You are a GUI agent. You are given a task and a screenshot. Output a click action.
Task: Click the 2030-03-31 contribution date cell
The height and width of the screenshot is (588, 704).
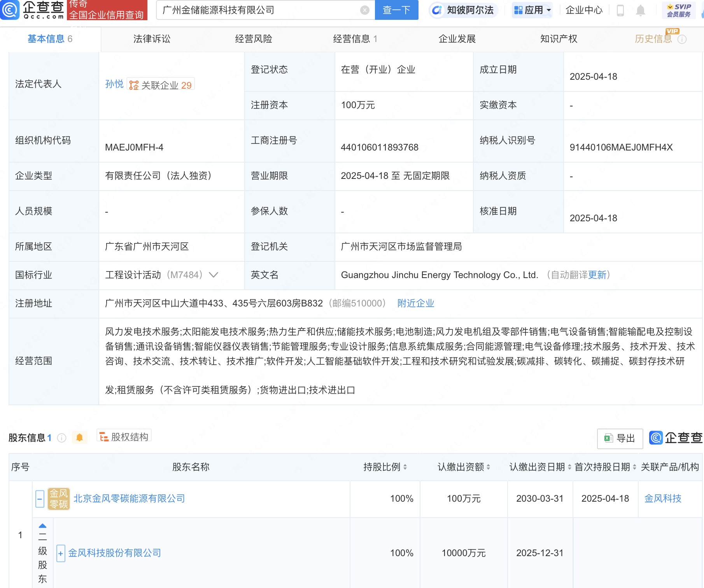click(x=540, y=499)
